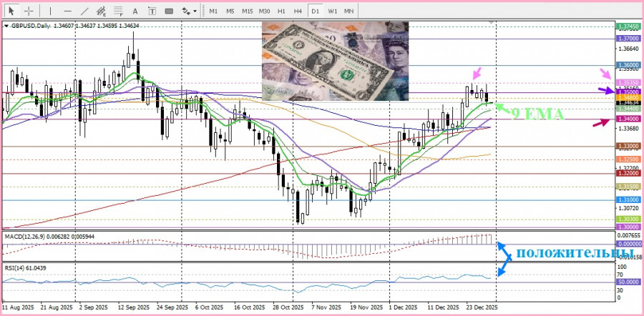
Task: Switch to M15 timeframe
Action: pos(247,11)
